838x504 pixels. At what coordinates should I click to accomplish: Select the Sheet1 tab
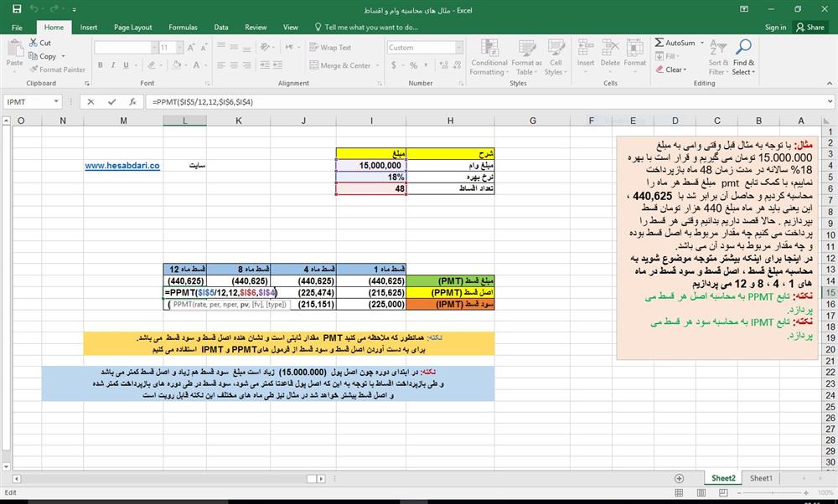click(x=760, y=477)
